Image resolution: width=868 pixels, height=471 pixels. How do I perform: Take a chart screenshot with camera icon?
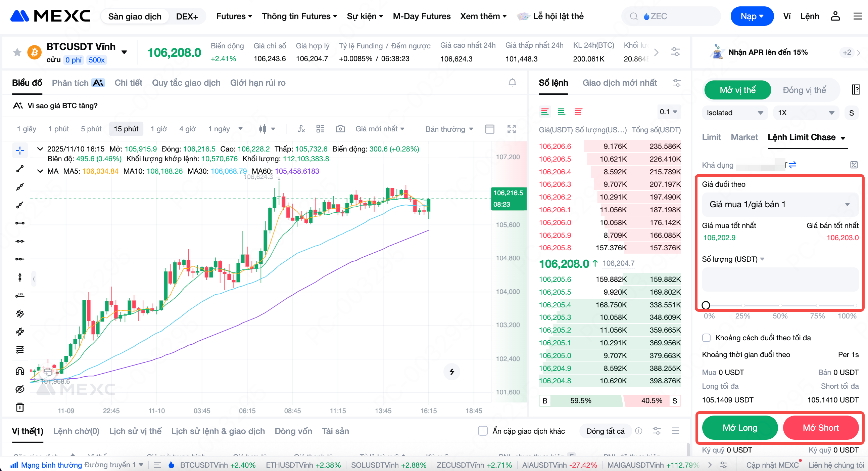click(x=340, y=129)
